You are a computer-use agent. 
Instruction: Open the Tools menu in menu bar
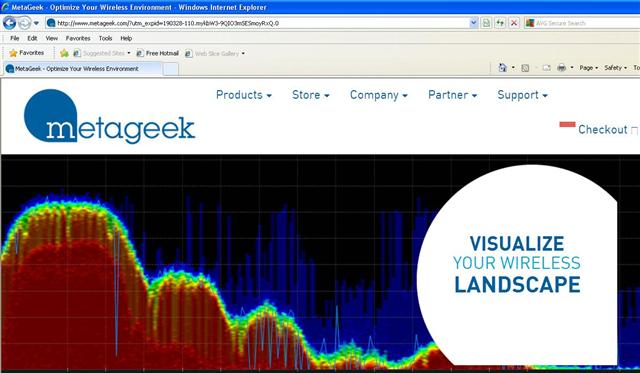pyautogui.click(x=105, y=38)
